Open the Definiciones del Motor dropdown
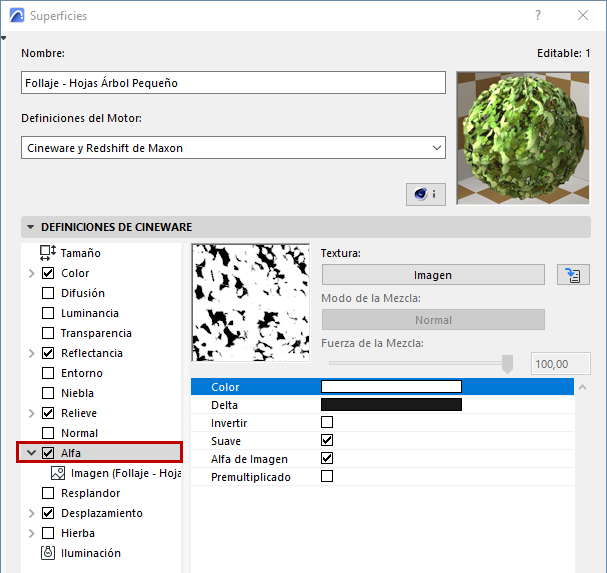 [x=233, y=148]
